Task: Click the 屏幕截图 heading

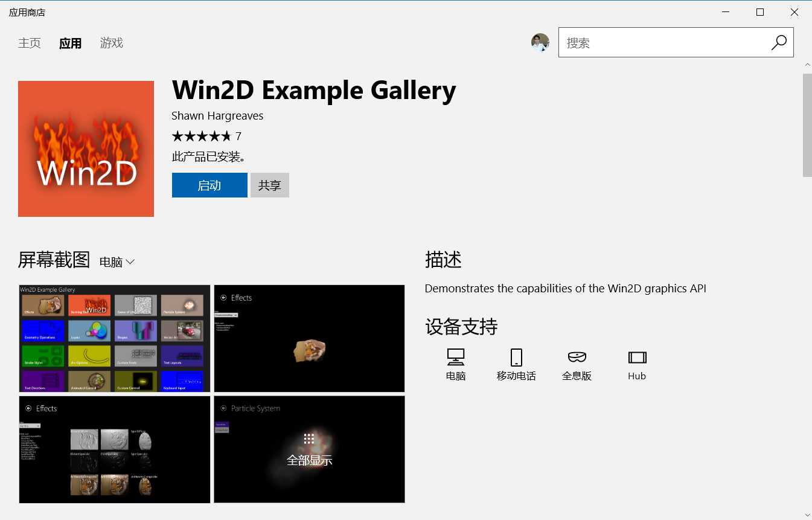Action: point(54,260)
